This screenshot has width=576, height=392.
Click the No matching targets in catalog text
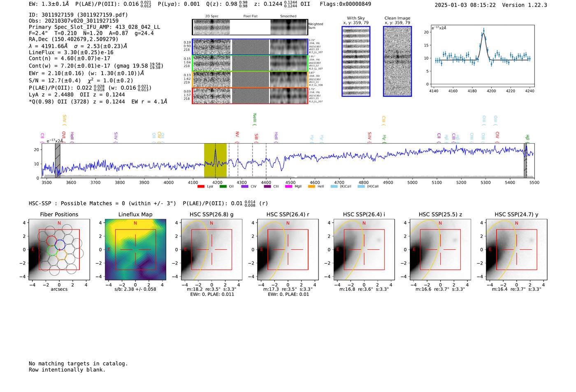click(x=78, y=364)
